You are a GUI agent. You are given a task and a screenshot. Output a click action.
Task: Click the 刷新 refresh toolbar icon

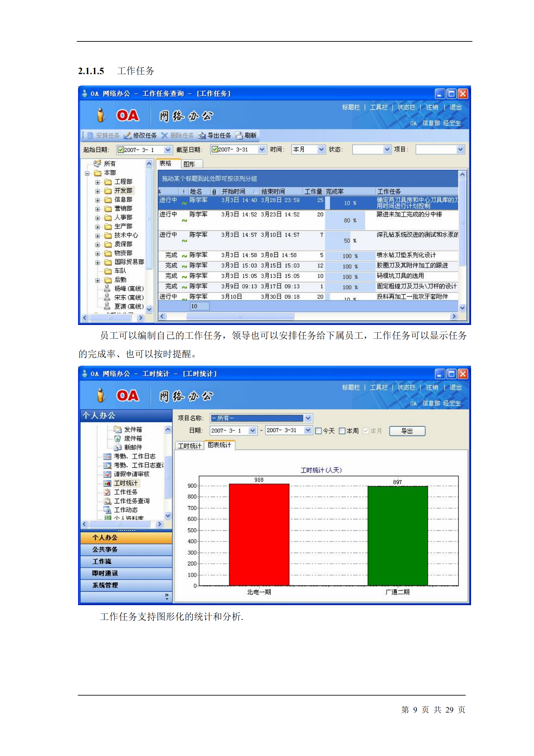239,136
